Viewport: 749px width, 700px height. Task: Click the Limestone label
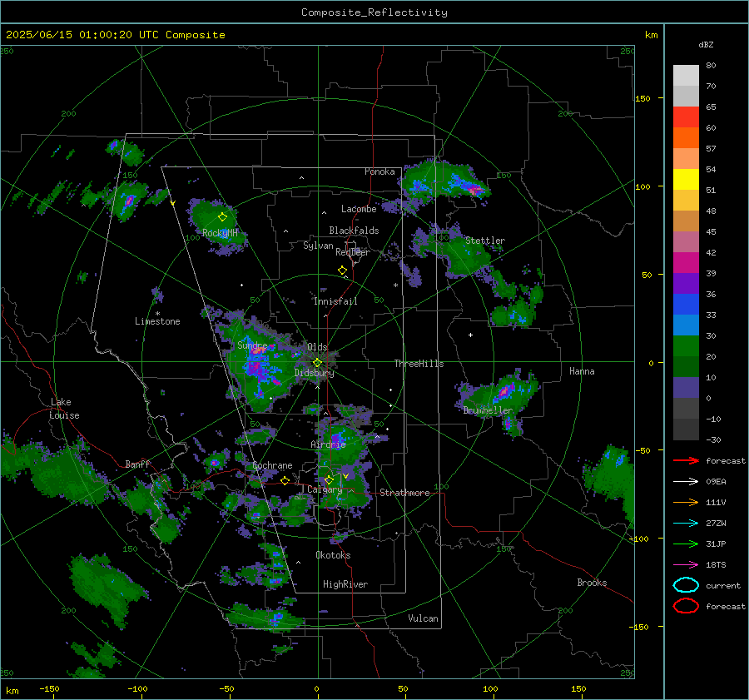(157, 321)
